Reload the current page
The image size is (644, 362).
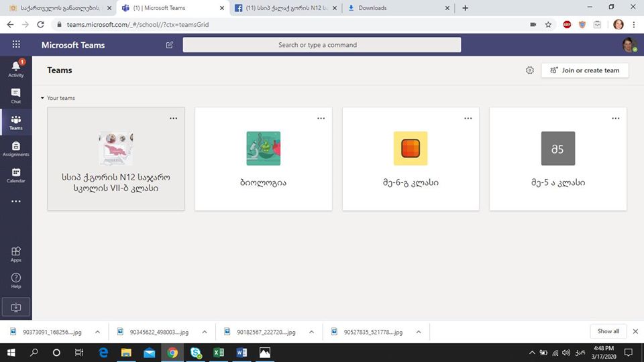click(x=40, y=25)
